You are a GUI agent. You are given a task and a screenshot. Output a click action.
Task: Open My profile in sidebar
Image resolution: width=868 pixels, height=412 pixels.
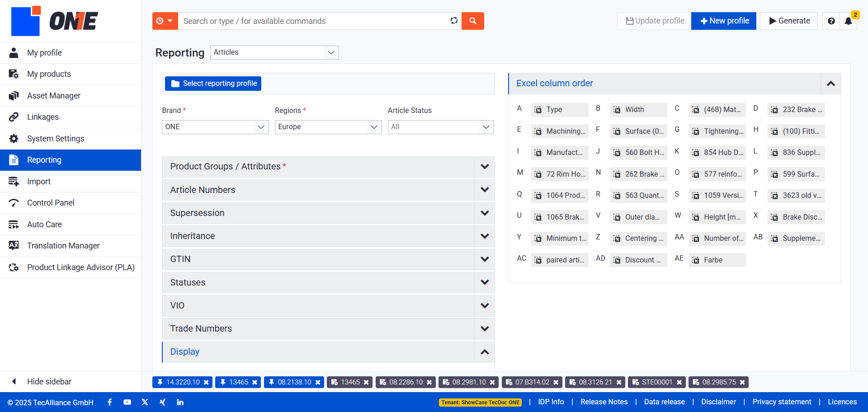point(71,53)
